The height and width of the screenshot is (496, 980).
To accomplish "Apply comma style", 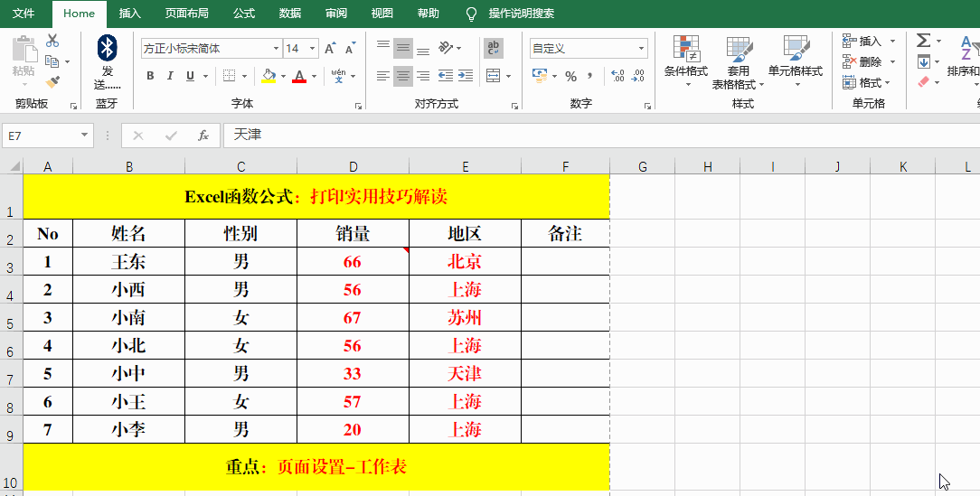I will pos(589,76).
